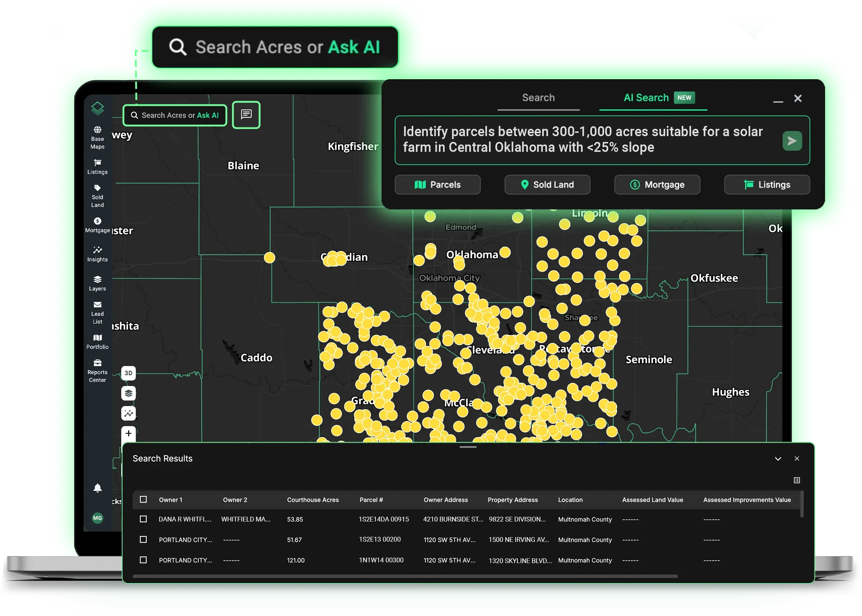
Task: Open Listings in left sidebar
Action: click(x=97, y=167)
